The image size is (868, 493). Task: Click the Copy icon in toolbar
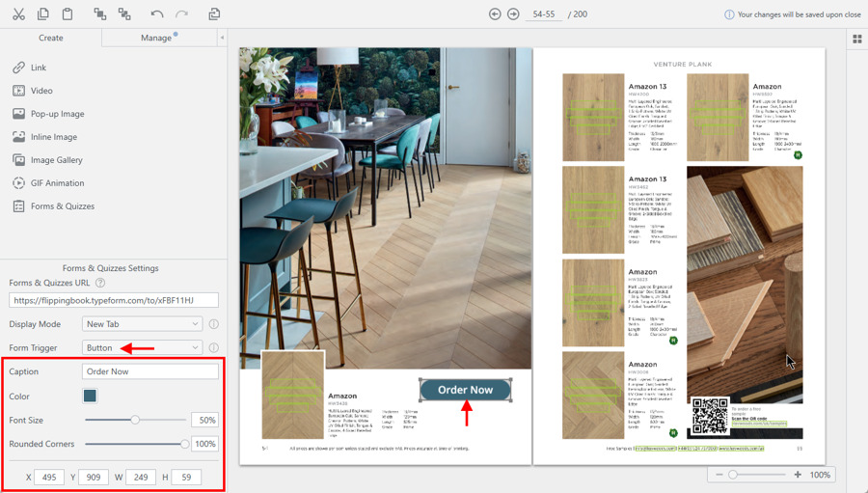[x=42, y=14]
